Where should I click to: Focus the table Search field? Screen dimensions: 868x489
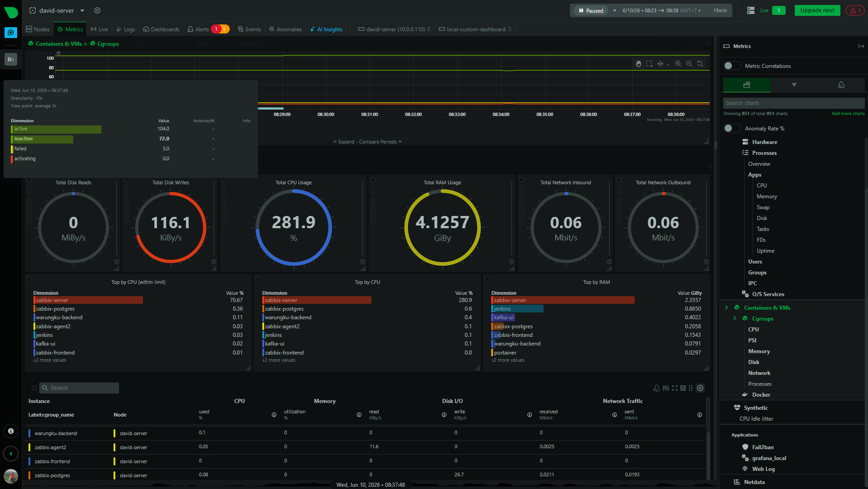pos(80,388)
